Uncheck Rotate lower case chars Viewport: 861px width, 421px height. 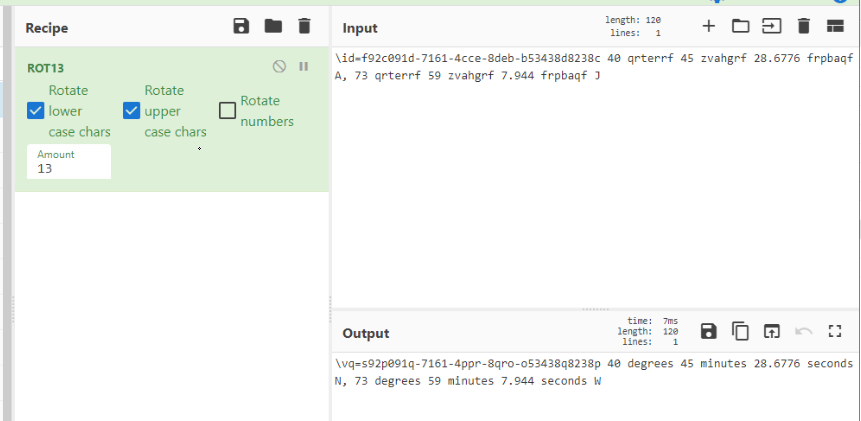coord(36,111)
